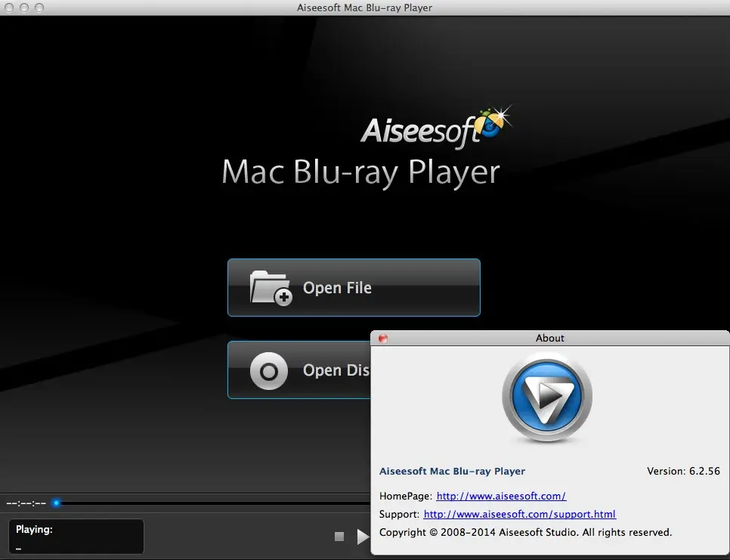Click the disc icon on Open Disc
This screenshot has height=560, width=730.
[x=268, y=371]
